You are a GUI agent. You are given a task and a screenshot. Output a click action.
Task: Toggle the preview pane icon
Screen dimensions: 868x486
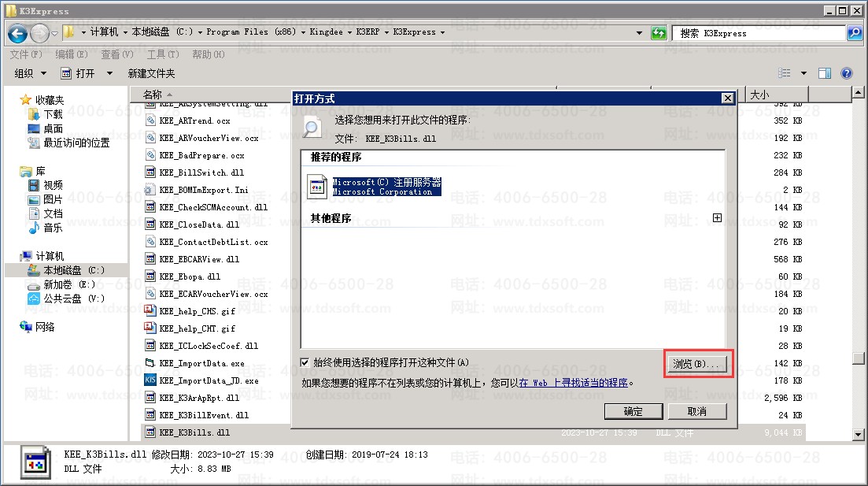tap(824, 73)
